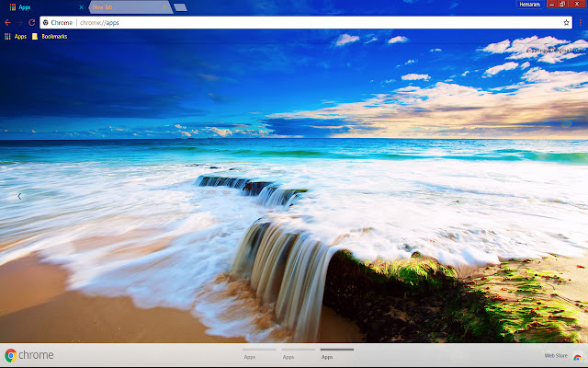The height and width of the screenshot is (368, 588).
Task: Click the Chrome site info icon in address bar
Action: tap(46, 22)
